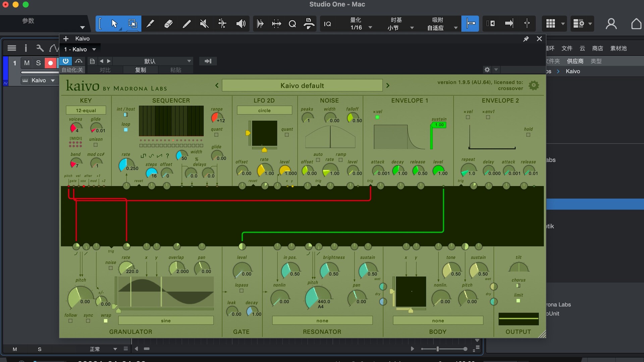Arm record on track 1

(50, 63)
